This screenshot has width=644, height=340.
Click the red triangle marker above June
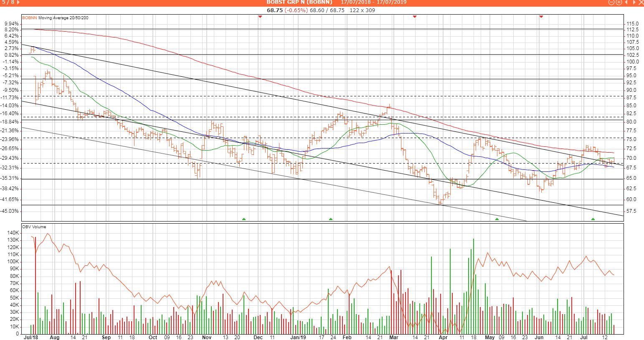541,16
